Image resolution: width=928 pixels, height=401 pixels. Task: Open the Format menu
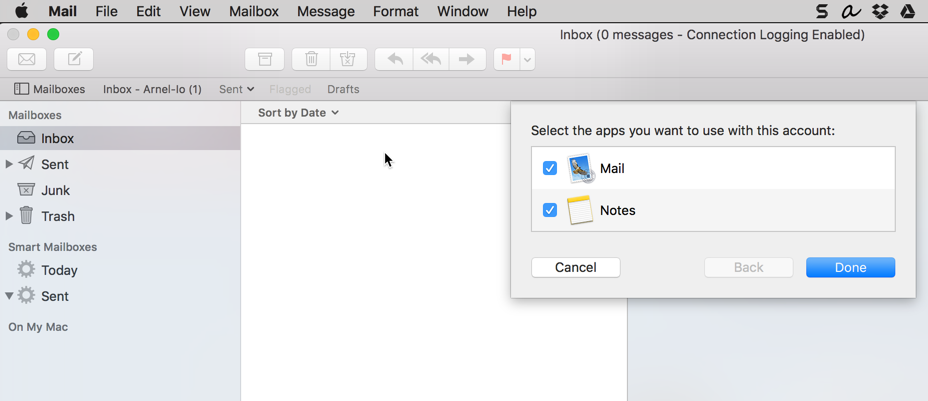[396, 11]
